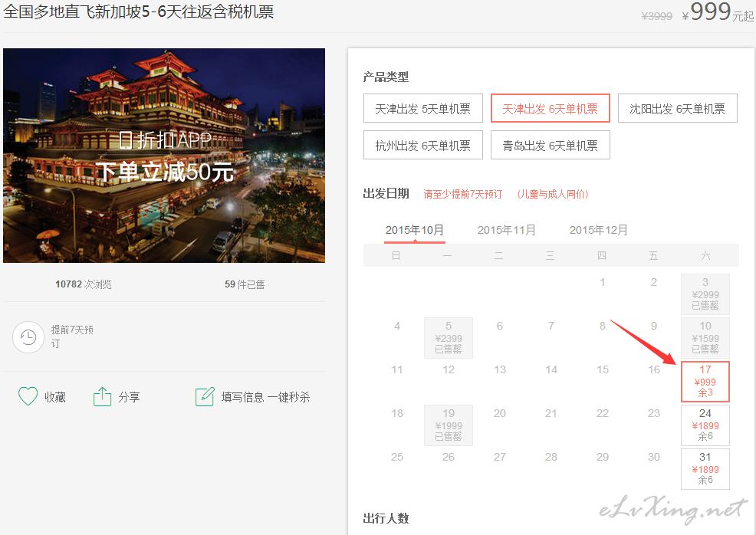The height and width of the screenshot is (535, 756).
Task: Select 天津出发 6天单机票 product type
Action: tap(550, 108)
